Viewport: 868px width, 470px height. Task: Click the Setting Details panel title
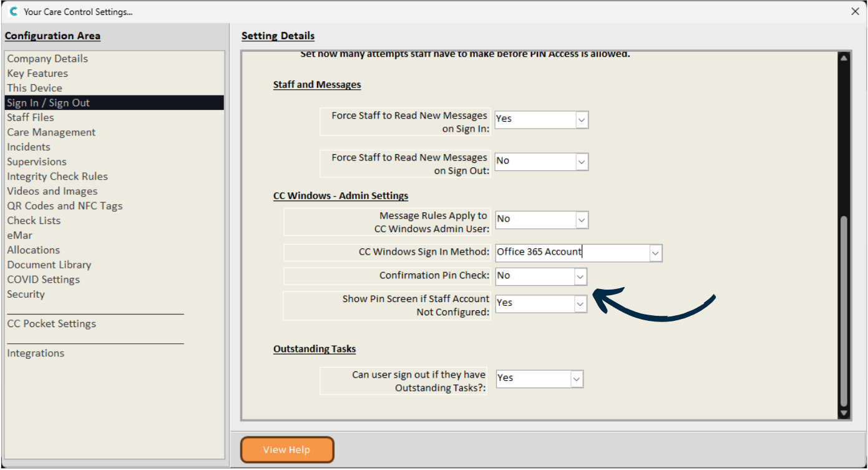pyautogui.click(x=278, y=36)
